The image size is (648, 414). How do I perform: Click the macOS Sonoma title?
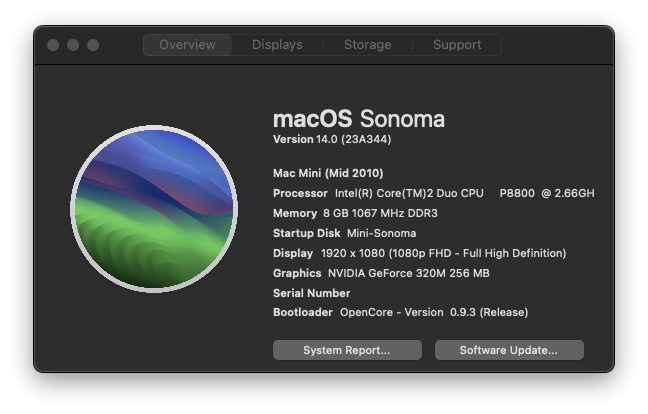click(x=359, y=119)
